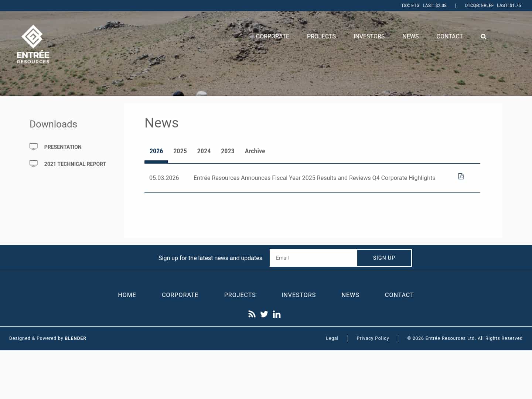This screenshot has width=532, height=399.
Task: Open the Twitter icon in the footer
Action: pos(264,314)
